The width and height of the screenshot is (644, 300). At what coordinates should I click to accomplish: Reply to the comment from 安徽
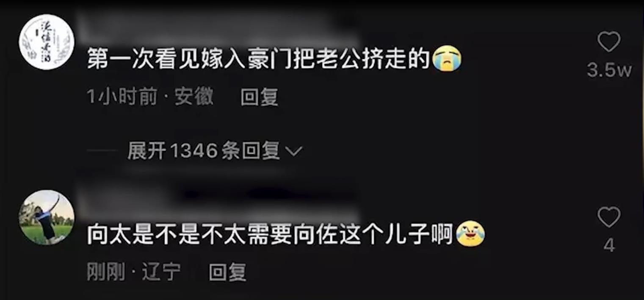pos(259,97)
